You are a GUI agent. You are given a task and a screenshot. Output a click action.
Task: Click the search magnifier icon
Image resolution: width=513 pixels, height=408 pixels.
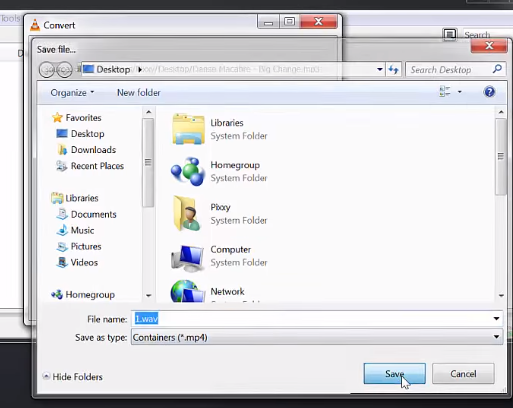[x=497, y=69]
